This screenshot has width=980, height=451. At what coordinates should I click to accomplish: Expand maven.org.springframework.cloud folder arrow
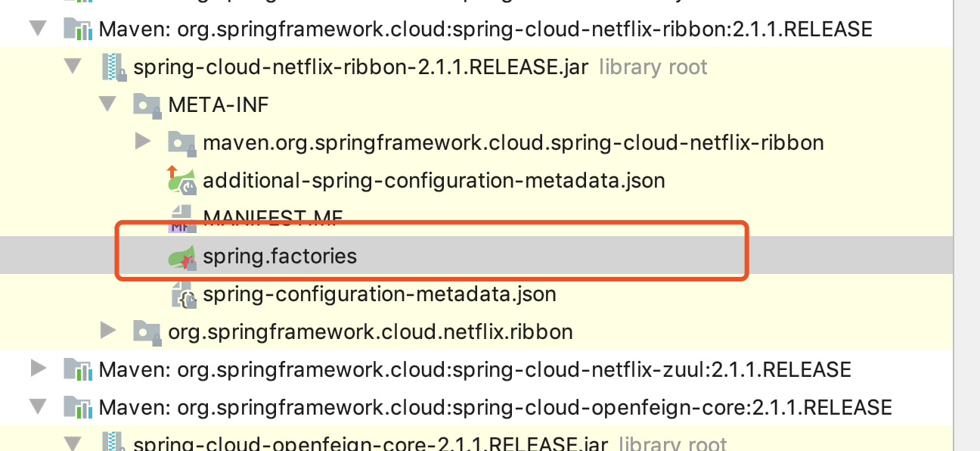[x=142, y=142]
